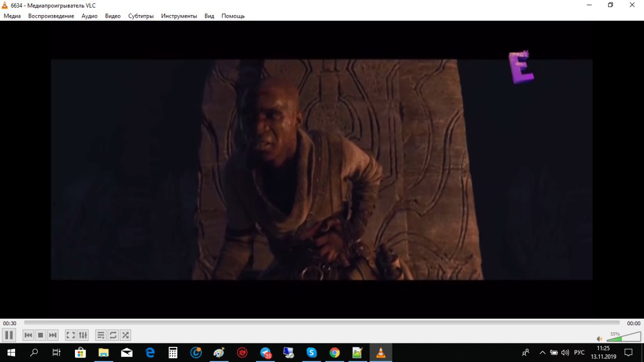The height and width of the screenshot is (362, 644).
Task: Open the red circular app in taskbar
Action: pyautogui.click(x=243, y=352)
